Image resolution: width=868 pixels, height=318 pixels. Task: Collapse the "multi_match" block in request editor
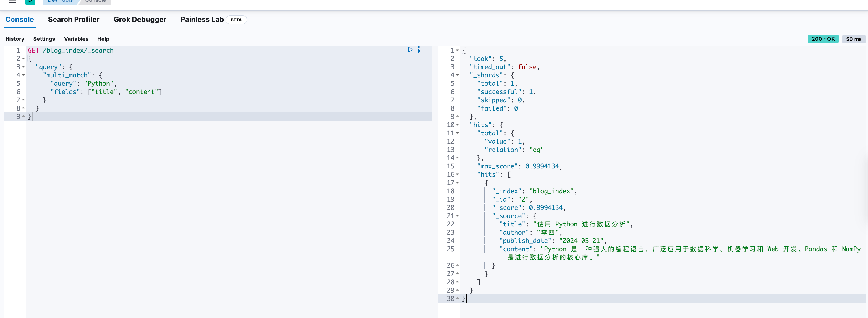[23, 75]
